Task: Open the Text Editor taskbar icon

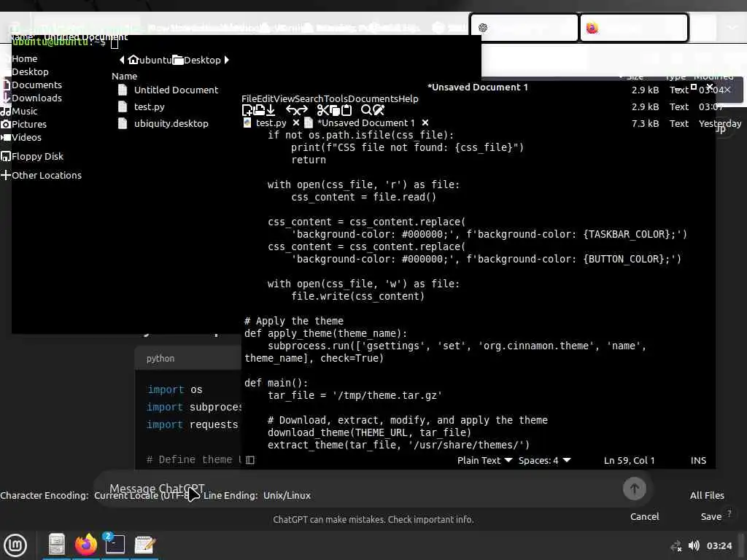Action: click(x=144, y=544)
